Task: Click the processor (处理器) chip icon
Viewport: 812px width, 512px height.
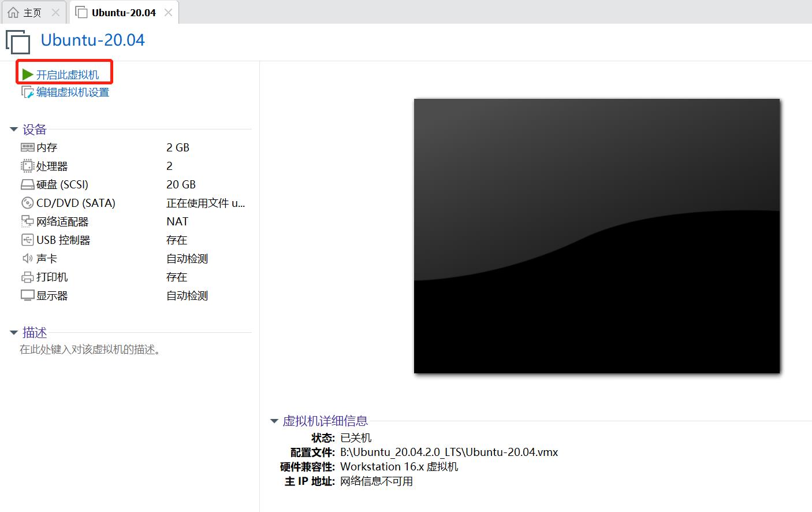Action: tap(27, 166)
